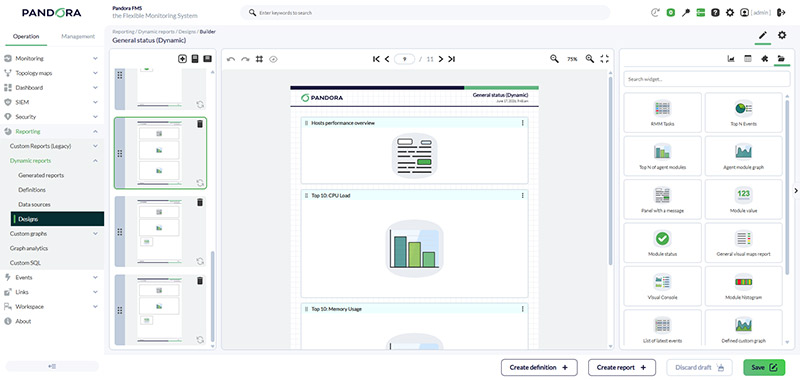Zoom in with the magnifier plus icon
The width and height of the screenshot is (800, 380).
pos(590,59)
